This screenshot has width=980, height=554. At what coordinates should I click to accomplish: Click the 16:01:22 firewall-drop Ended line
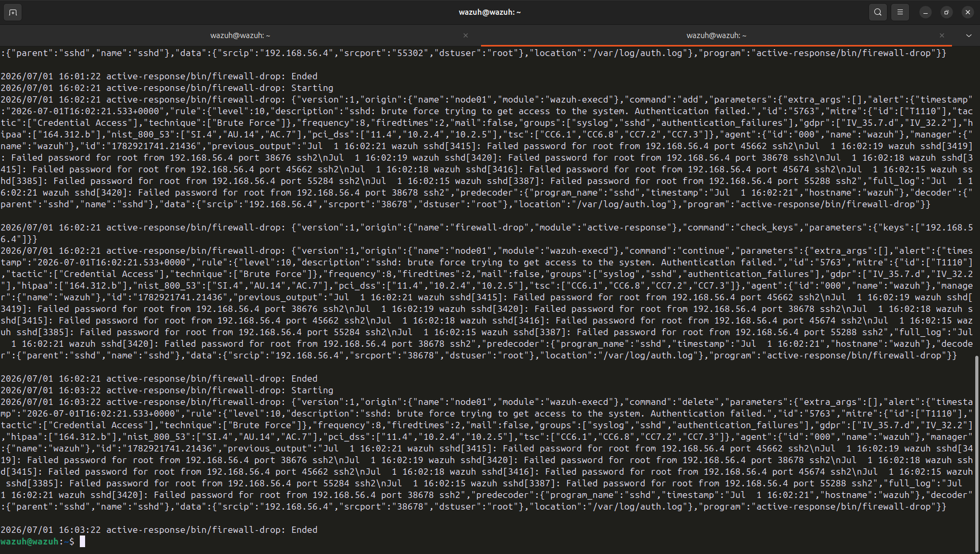pos(159,76)
